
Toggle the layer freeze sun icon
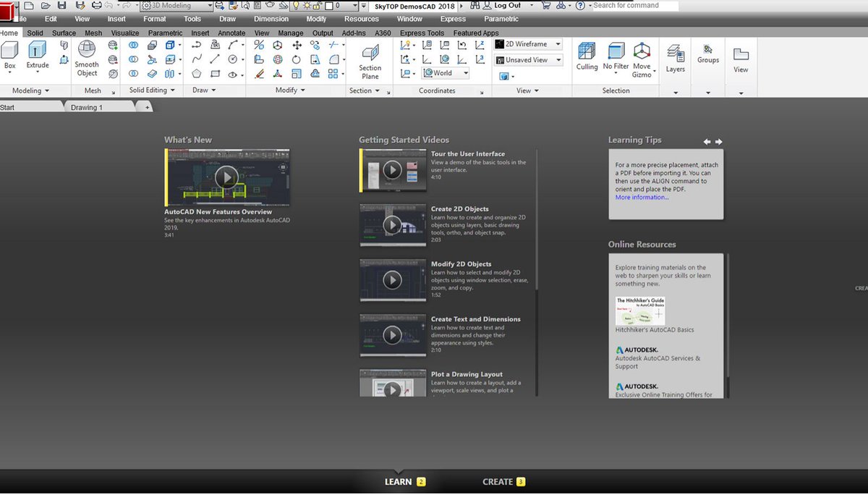(x=307, y=5)
